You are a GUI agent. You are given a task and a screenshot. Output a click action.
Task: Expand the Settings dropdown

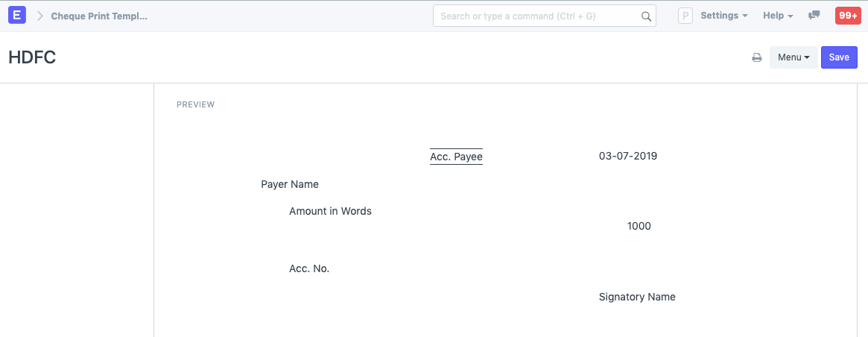pyautogui.click(x=724, y=16)
